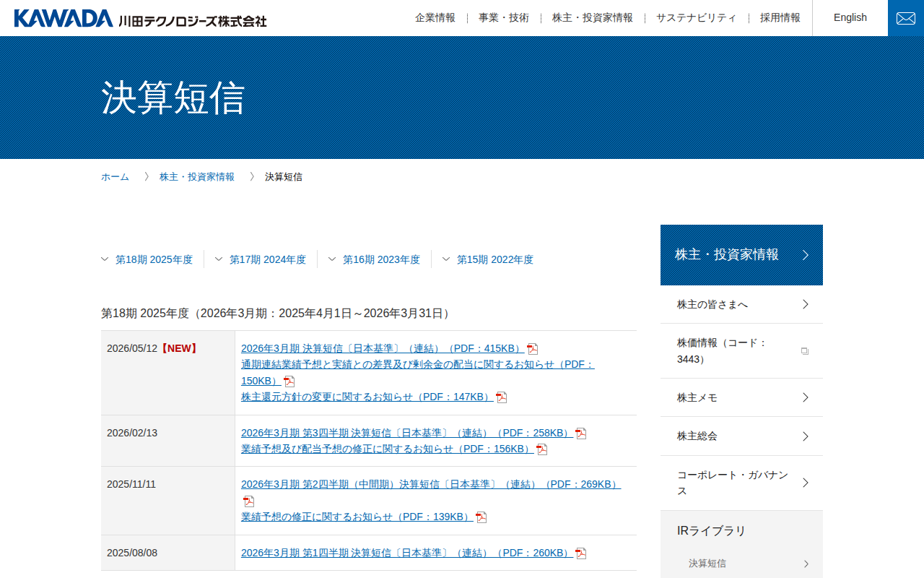Open 株主還元方針の変更に関するお知らせ link

[367, 397]
